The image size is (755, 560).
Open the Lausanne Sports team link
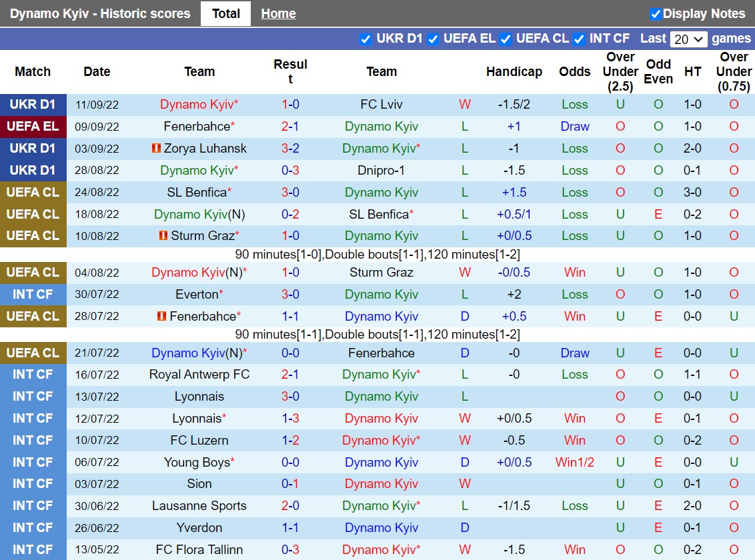coord(199,505)
